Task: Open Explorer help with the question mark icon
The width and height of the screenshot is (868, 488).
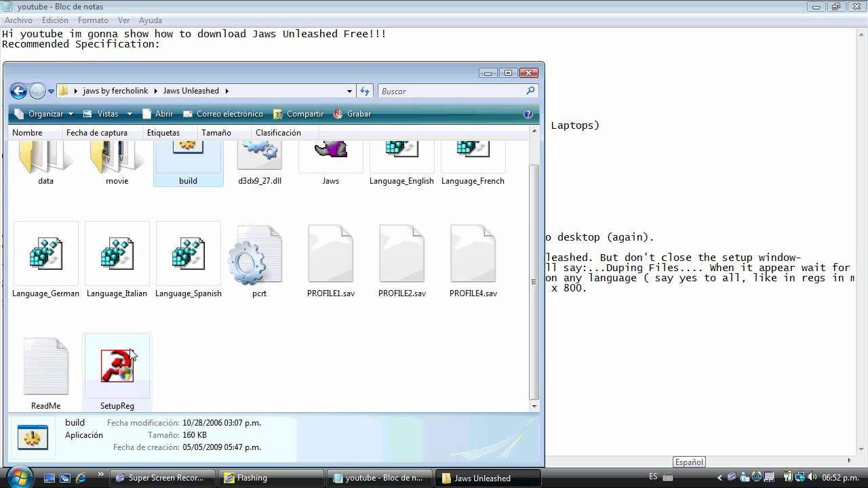Action: [529, 114]
